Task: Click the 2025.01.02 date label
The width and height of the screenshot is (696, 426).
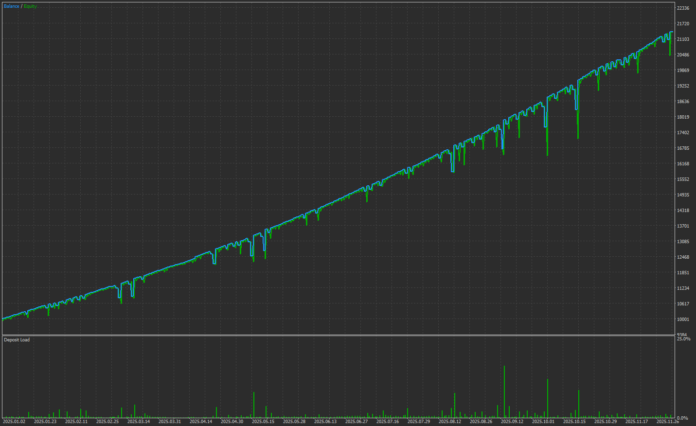Action: click(x=15, y=422)
